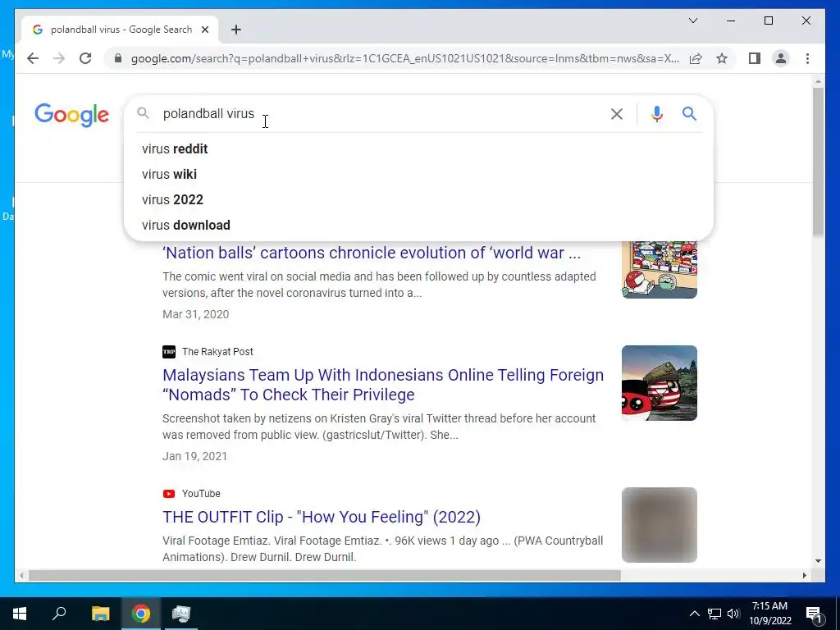Select the polandball virus browser tab
The image size is (840, 630).
pyautogui.click(x=121, y=30)
